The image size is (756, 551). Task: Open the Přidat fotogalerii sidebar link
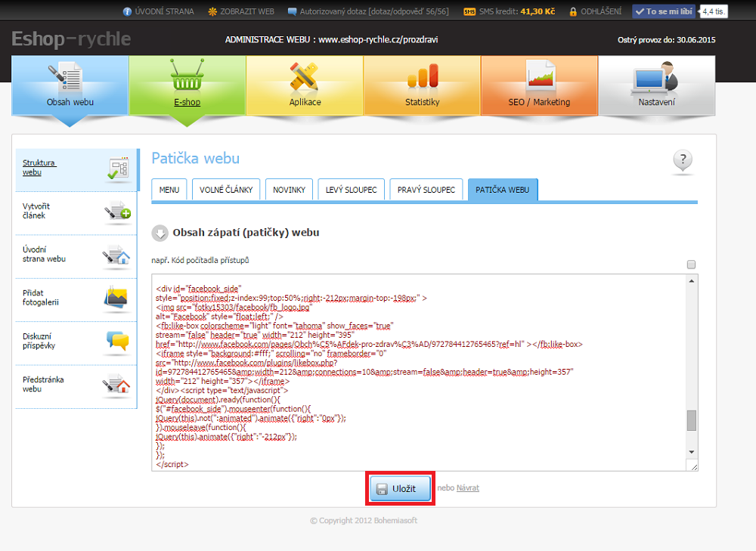41,298
